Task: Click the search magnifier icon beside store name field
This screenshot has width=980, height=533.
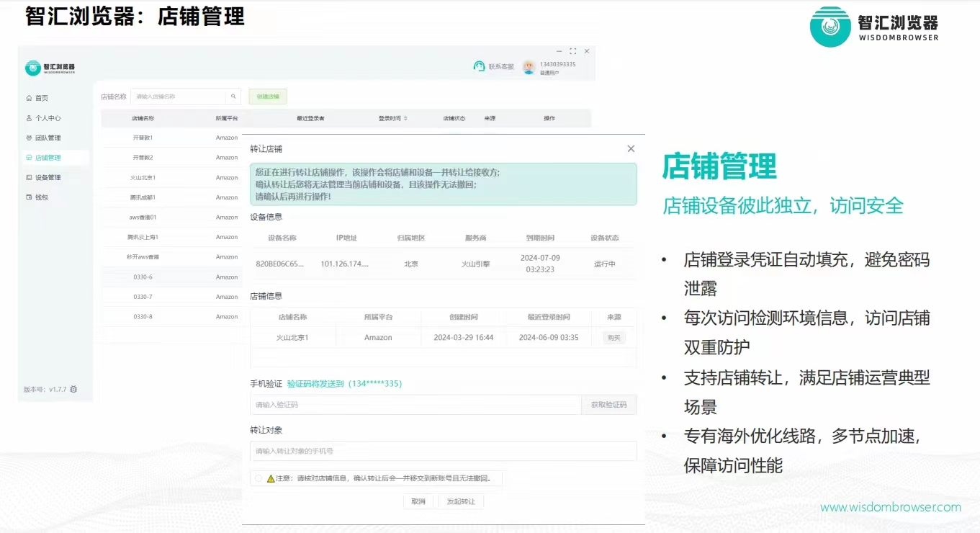Action: click(x=233, y=97)
